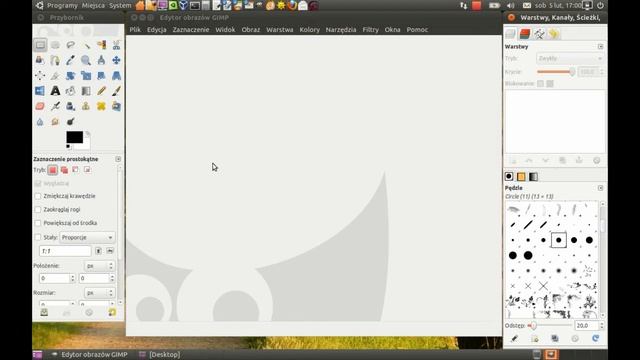This screenshot has height=360, width=640.
Task: Select the Rectangle Select tool
Action: tap(40, 45)
